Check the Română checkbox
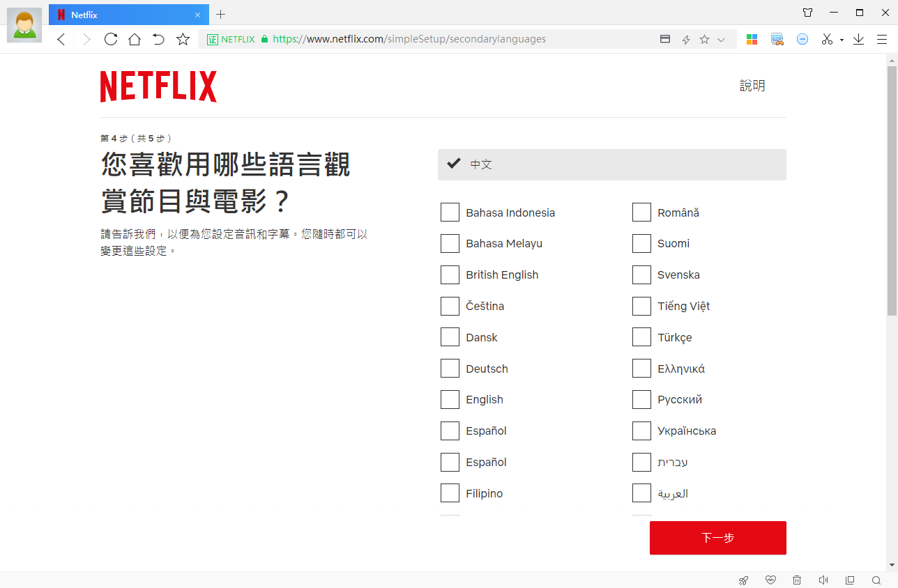Image resolution: width=898 pixels, height=588 pixels. [x=641, y=212]
